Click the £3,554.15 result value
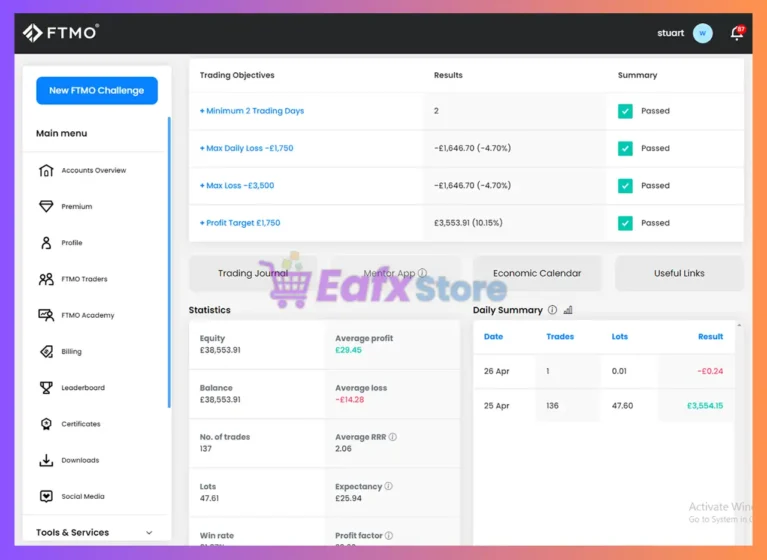Image resolution: width=767 pixels, height=560 pixels. coord(705,405)
